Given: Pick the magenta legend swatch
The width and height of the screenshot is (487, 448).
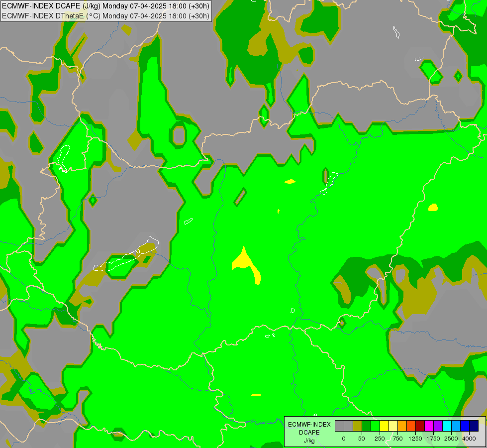Looking at the screenshot, I should pyautogui.click(x=429, y=426).
